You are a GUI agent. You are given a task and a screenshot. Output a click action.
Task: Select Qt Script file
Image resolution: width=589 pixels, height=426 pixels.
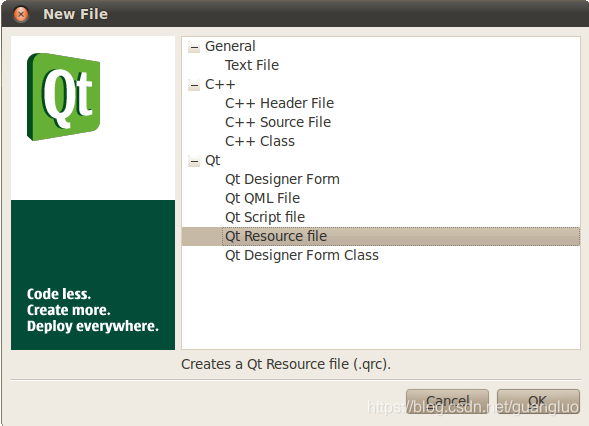click(x=265, y=217)
